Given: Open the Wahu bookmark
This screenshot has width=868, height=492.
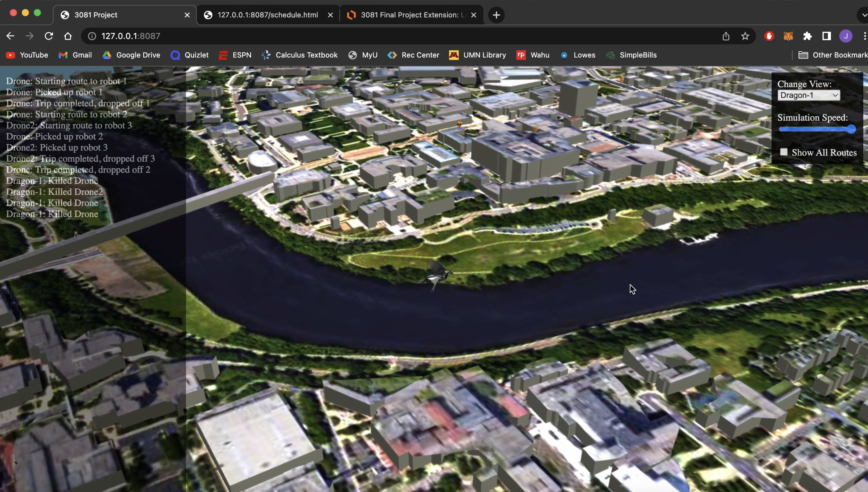Looking at the screenshot, I should [x=533, y=55].
